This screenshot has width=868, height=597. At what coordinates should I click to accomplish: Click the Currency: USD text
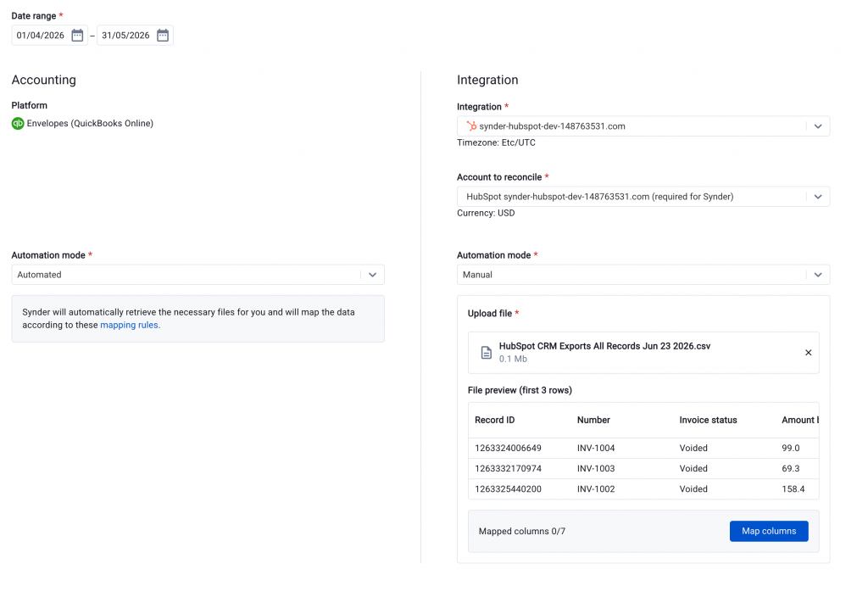click(486, 213)
